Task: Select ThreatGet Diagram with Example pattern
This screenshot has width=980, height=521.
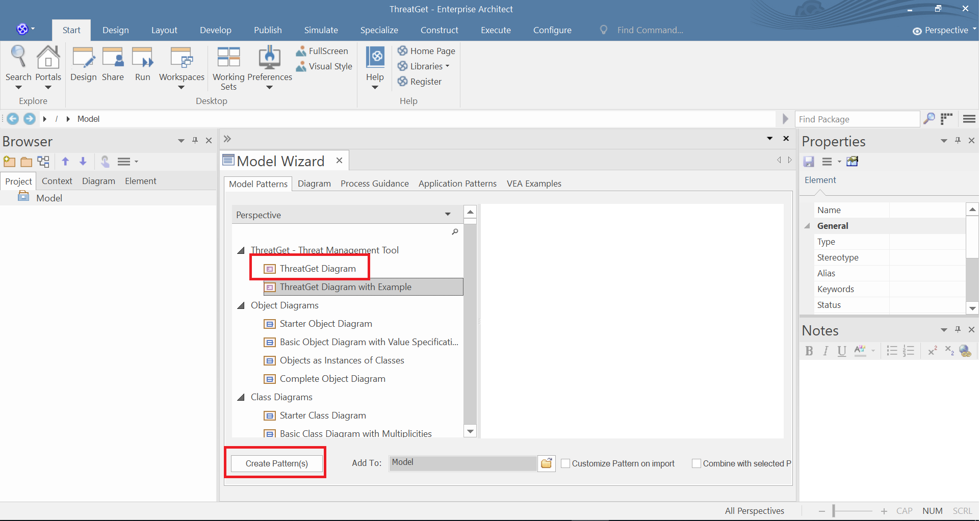Action: [363, 287]
